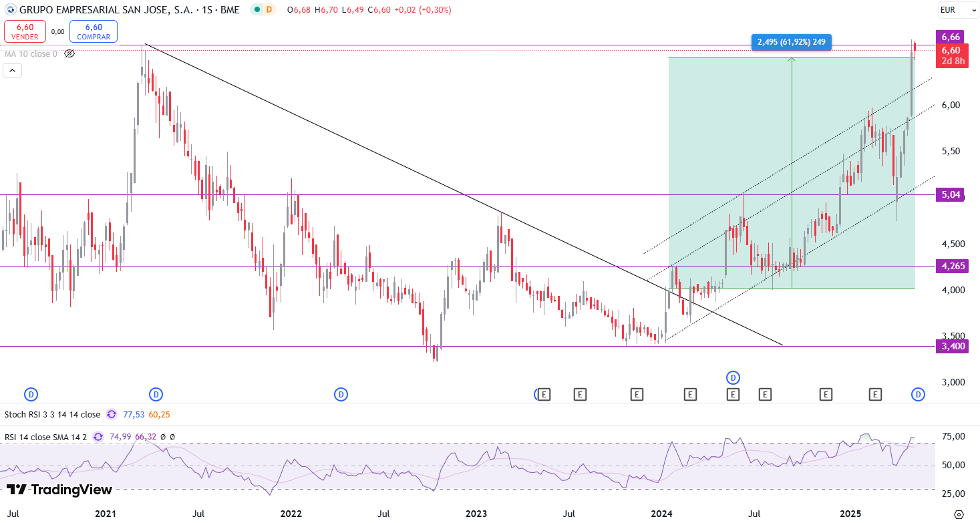
Task: Select the RSI 14 close SMA legend
Action: (x=45, y=436)
